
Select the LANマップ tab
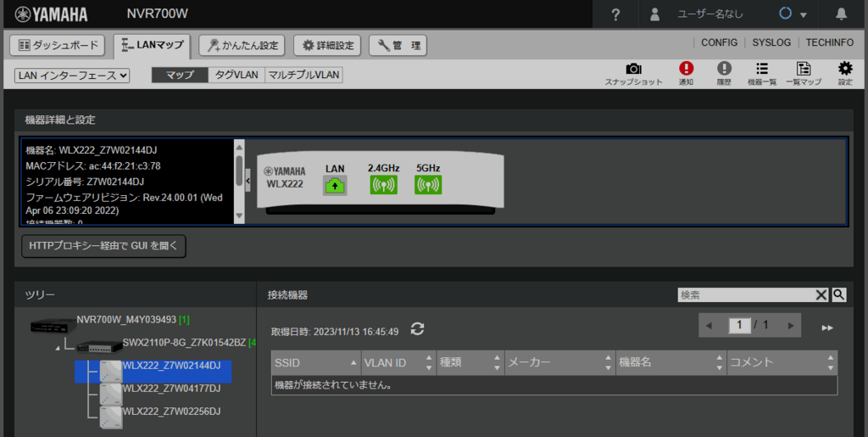click(153, 46)
